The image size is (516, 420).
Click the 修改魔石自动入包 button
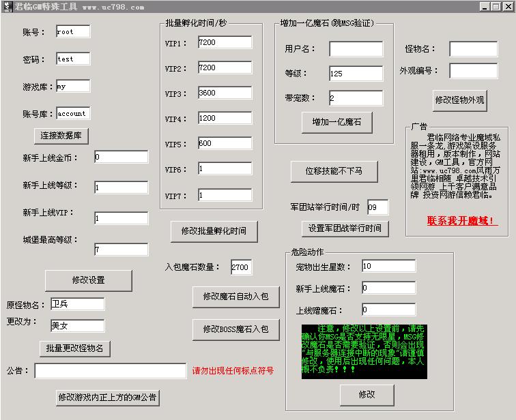point(235,297)
